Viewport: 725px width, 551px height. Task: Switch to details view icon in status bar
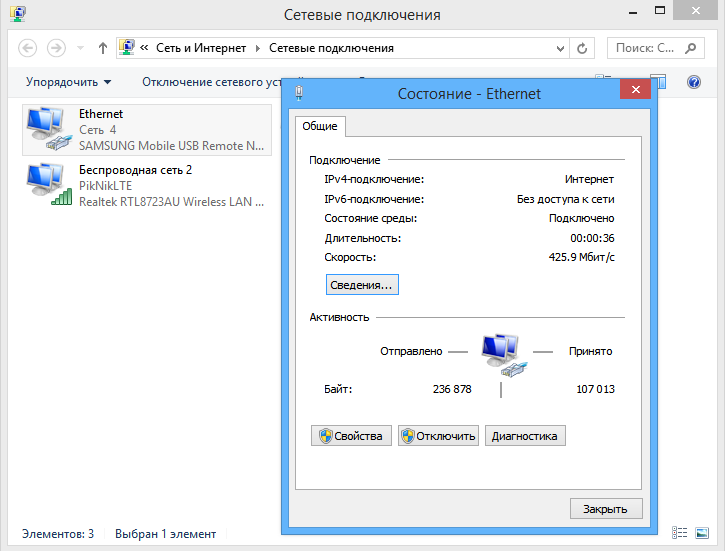coord(679,533)
